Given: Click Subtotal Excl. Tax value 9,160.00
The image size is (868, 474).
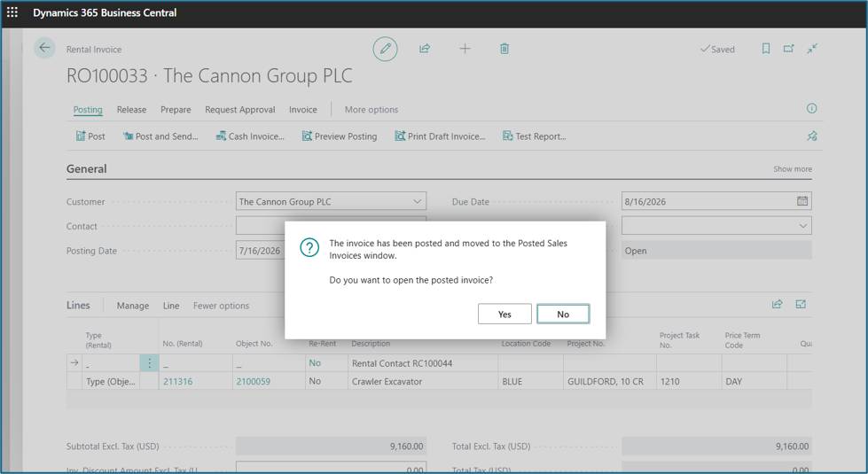Looking at the screenshot, I should pyautogui.click(x=331, y=446).
